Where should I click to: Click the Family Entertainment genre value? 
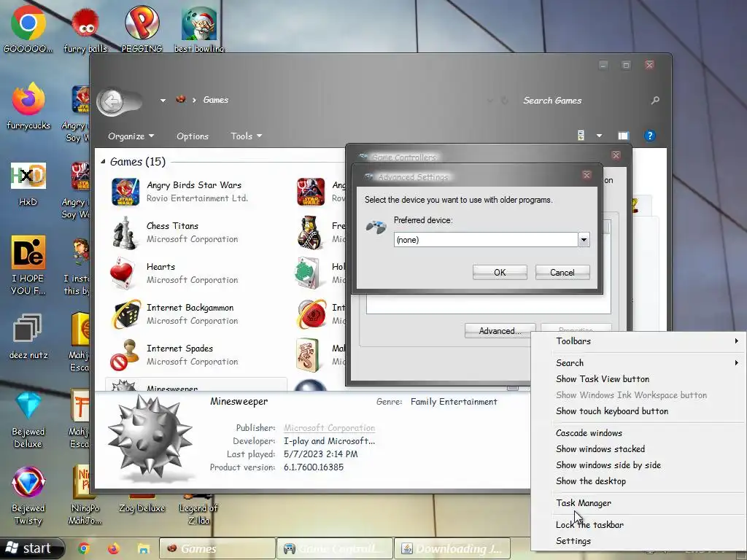(x=454, y=402)
